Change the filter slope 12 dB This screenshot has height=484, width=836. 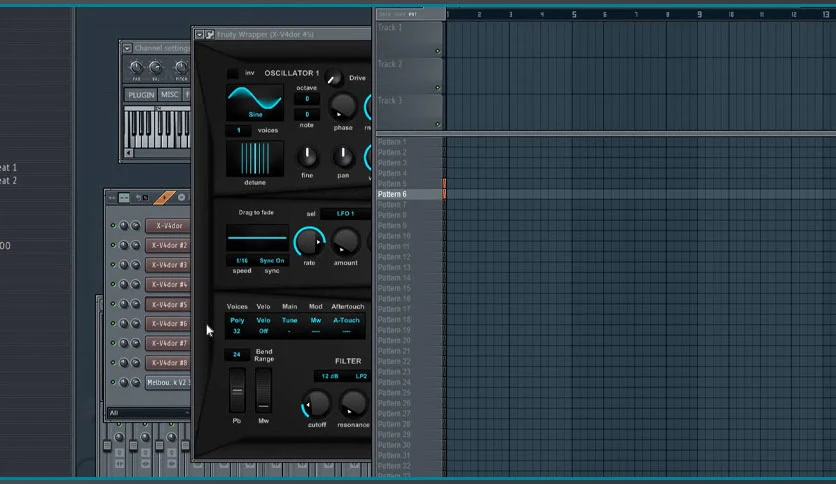pyautogui.click(x=329, y=376)
